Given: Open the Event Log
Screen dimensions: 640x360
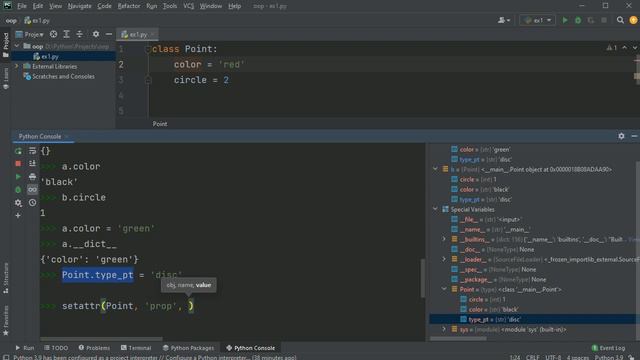Looking at the screenshot, I should (x=608, y=348).
